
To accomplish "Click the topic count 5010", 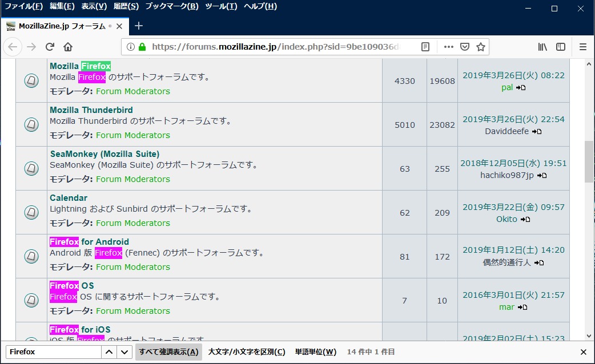I will tap(404, 125).
